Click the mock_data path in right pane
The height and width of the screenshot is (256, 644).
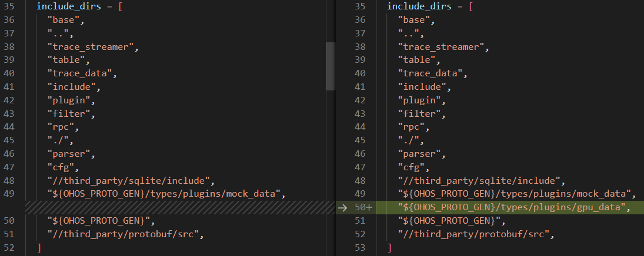[516, 194]
